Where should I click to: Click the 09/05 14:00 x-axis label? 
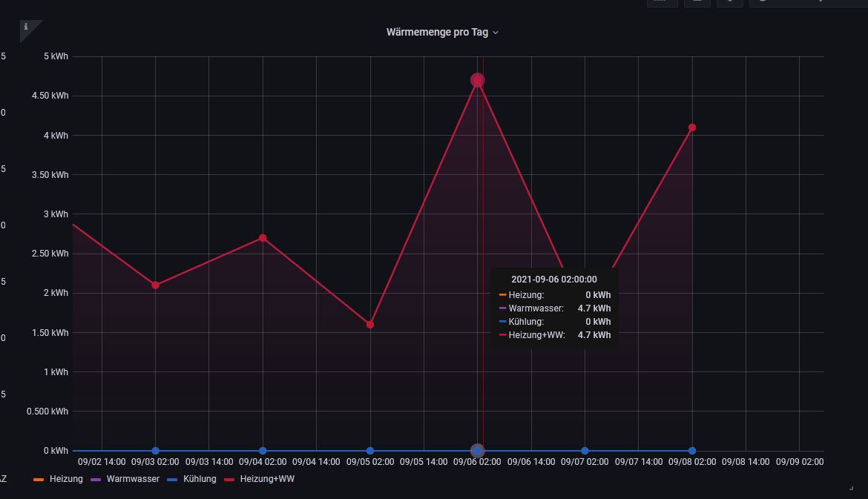[x=424, y=462]
